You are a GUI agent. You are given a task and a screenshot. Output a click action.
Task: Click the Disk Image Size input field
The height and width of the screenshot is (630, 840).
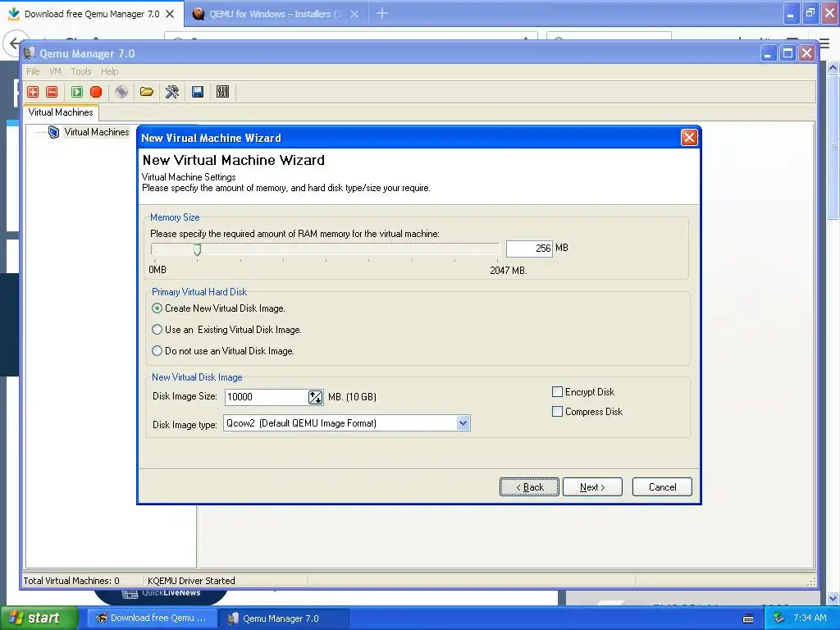(267, 397)
